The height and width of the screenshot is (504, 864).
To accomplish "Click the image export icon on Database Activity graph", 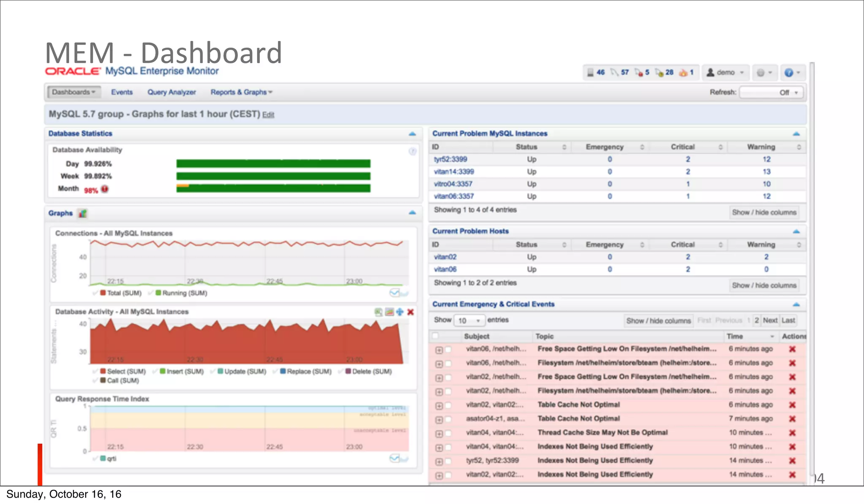I will 389,312.
